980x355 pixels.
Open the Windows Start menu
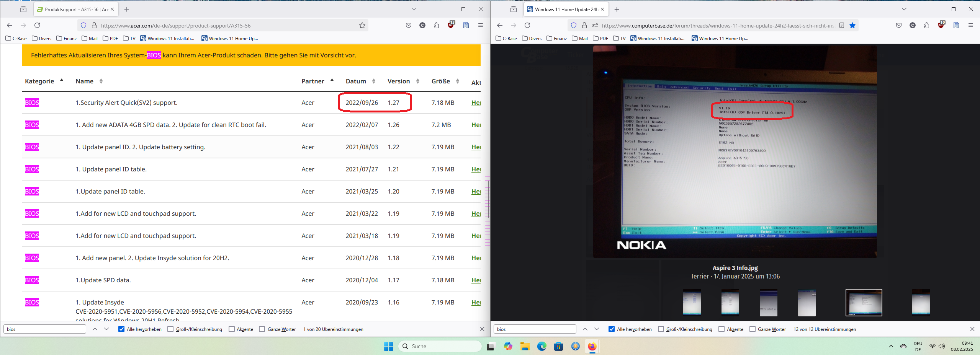388,346
